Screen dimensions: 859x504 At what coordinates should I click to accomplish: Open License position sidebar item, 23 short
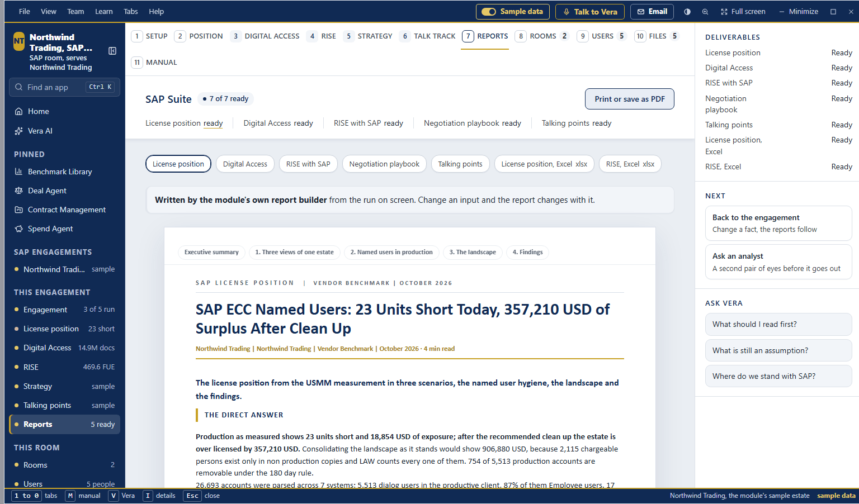click(64, 329)
